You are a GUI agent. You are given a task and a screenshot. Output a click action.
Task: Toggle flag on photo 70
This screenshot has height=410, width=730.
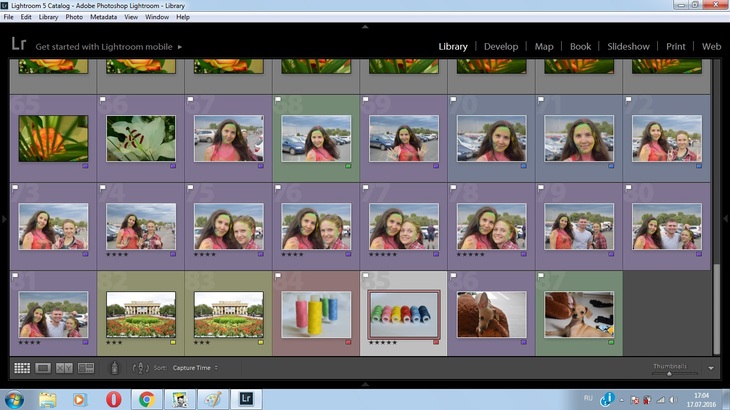coord(453,100)
